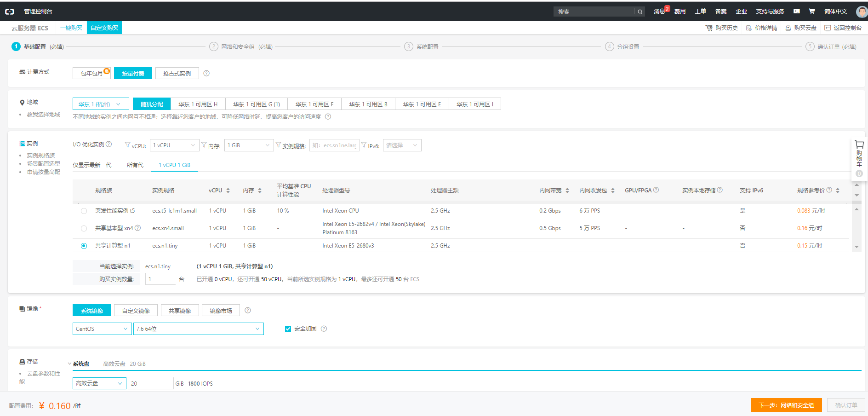Select the 随机分配 zone option
Screen dimensions: 868x416
click(152, 104)
